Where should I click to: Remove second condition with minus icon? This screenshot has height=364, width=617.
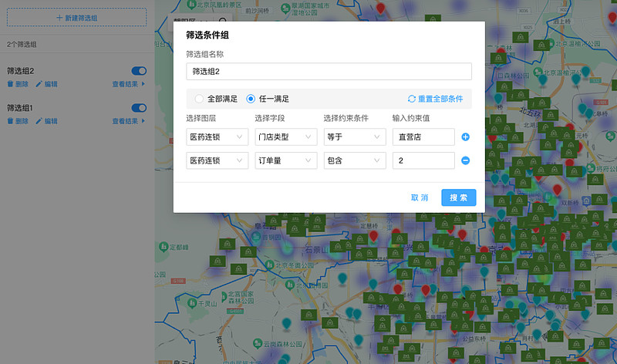click(x=465, y=160)
